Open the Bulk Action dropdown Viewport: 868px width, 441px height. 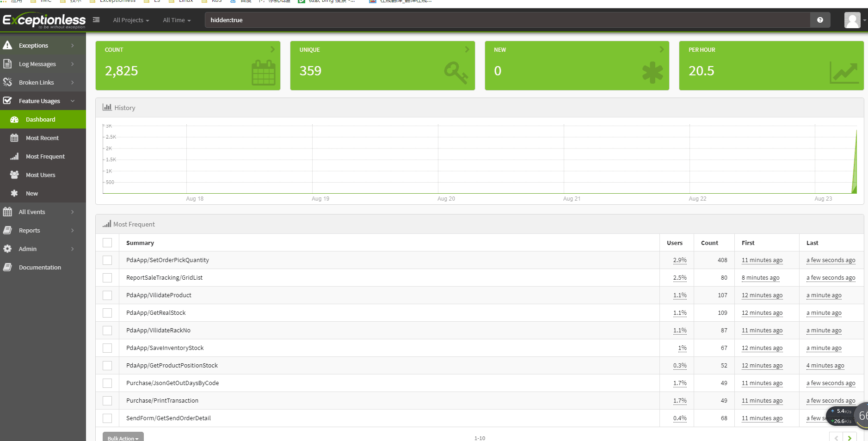point(123,438)
